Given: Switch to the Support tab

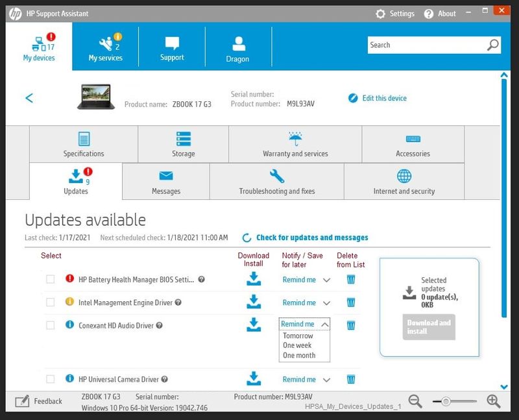Looking at the screenshot, I should [x=172, y=47].
